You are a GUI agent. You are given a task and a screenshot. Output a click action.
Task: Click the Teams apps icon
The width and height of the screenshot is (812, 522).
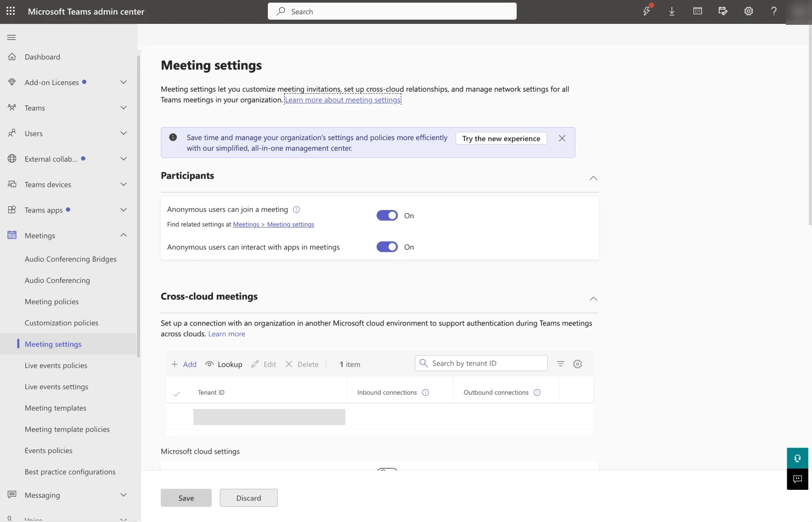pos(12,210)
